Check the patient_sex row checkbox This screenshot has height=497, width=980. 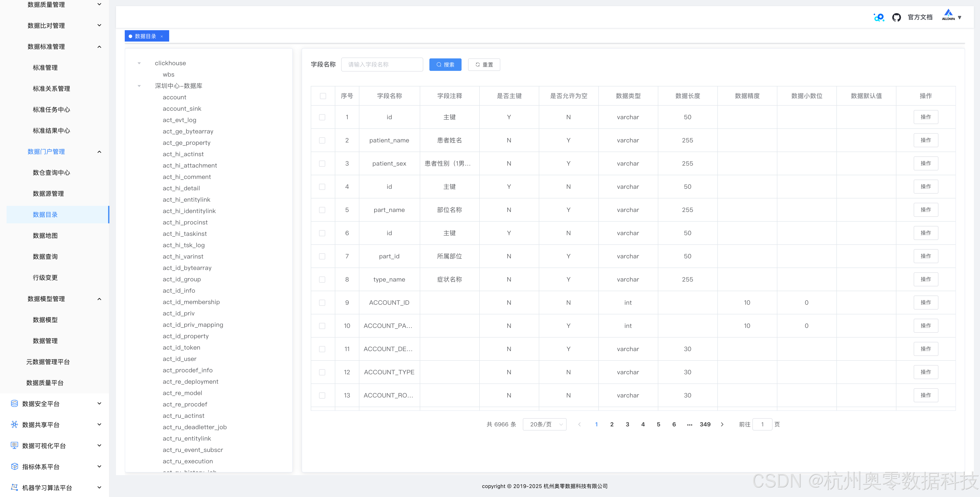coord(322,163)
